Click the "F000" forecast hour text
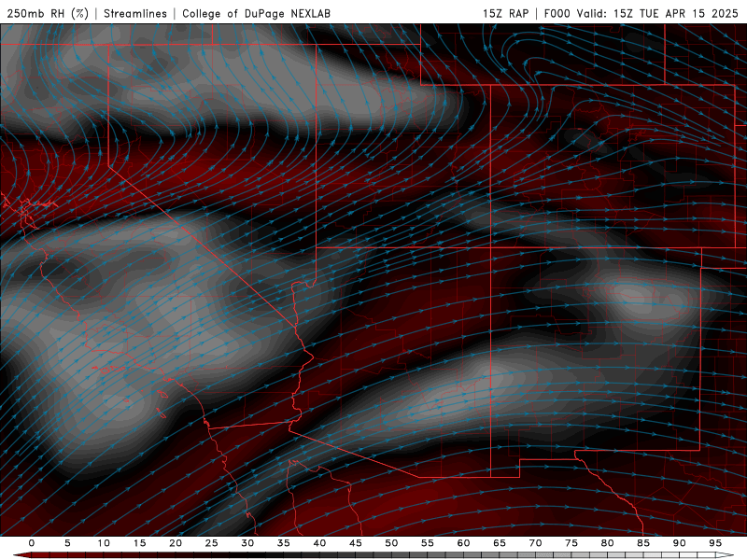The height and width of the screenshot is (560, 747). [557, 13]
